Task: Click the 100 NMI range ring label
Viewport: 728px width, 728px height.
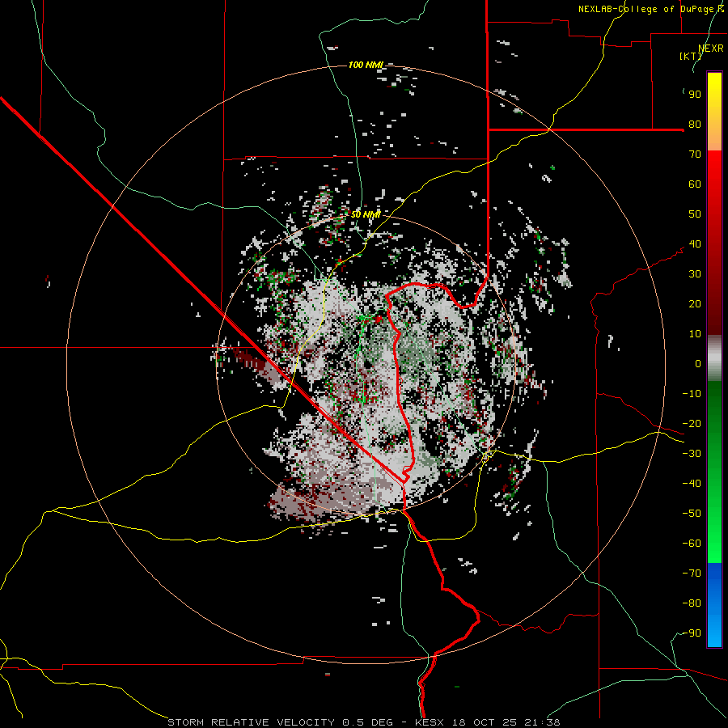Action: [366, 65]
